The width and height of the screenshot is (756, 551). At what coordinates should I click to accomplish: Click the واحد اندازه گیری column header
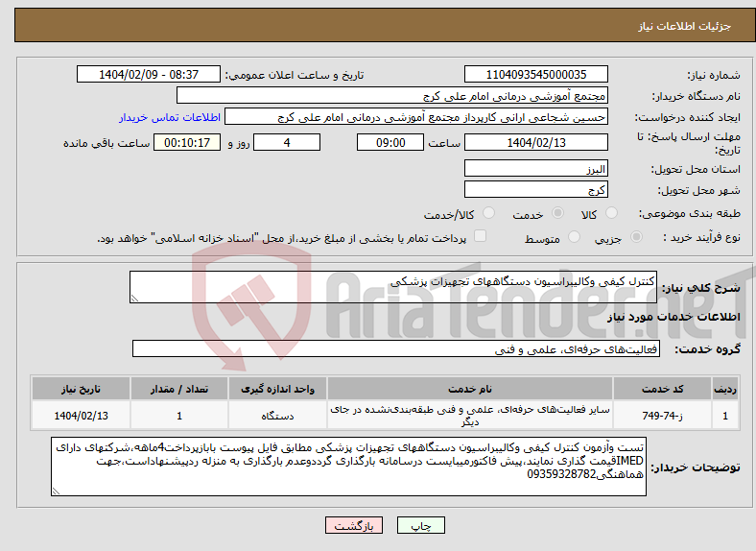[277, 389]
